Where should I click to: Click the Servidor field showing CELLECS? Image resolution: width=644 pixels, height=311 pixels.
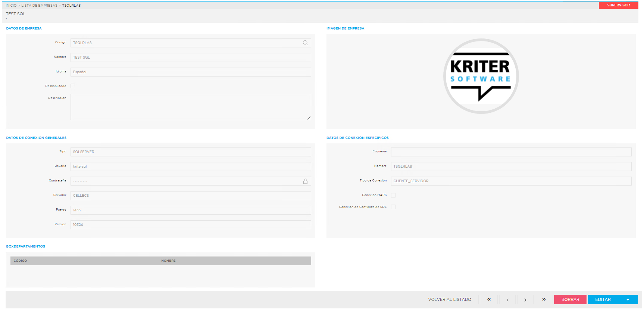(191, 196)
